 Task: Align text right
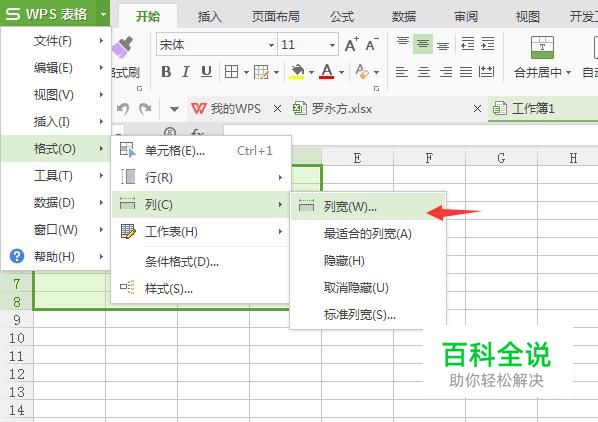pos(446,72)
